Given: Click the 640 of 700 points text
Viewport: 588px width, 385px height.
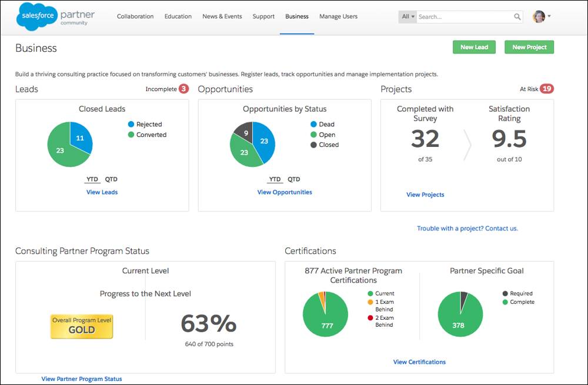Looking at the screenshot, I should point(209,344).
